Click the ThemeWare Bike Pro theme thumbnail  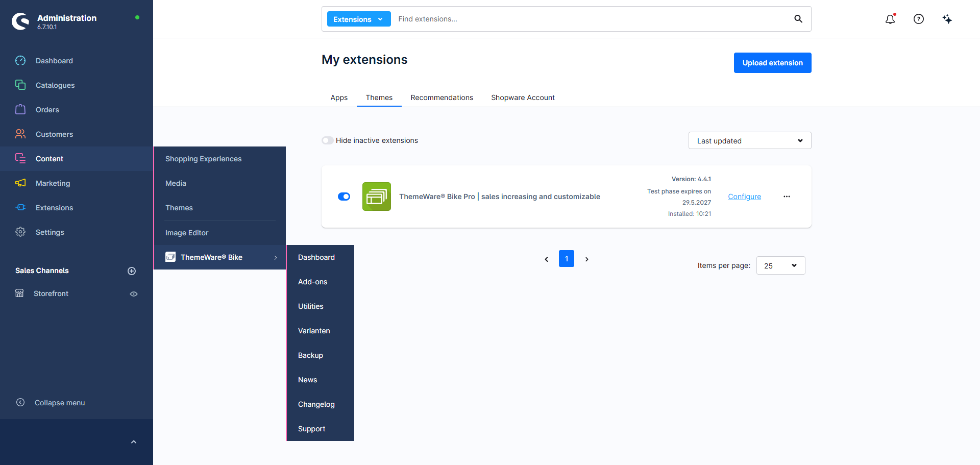tap(377, 197)
